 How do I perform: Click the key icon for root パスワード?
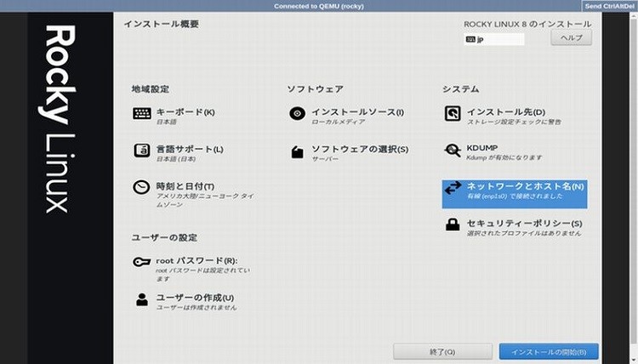point(141,261)
